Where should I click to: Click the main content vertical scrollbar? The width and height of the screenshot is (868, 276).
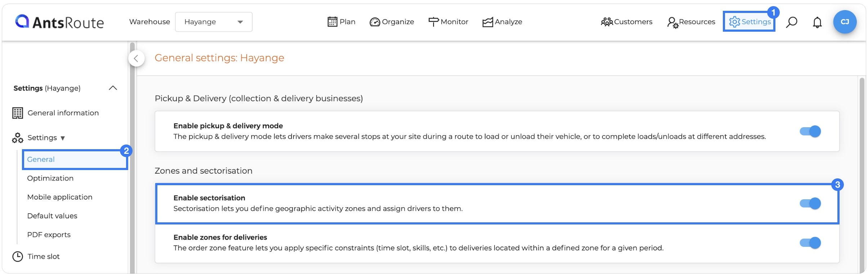[862, 175]
